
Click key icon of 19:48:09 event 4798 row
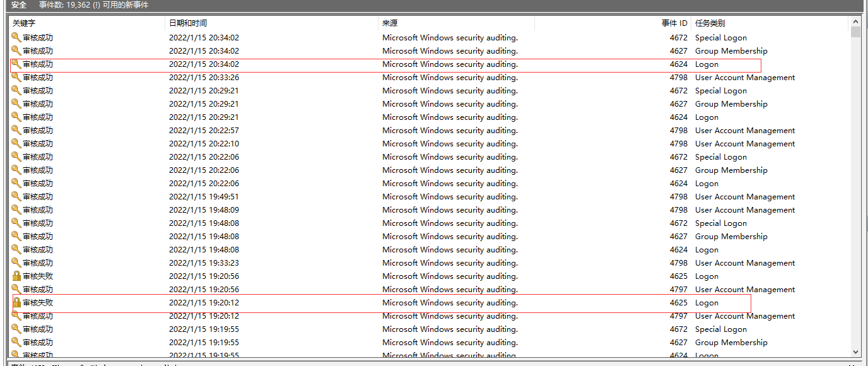click(x=16, y=210)
